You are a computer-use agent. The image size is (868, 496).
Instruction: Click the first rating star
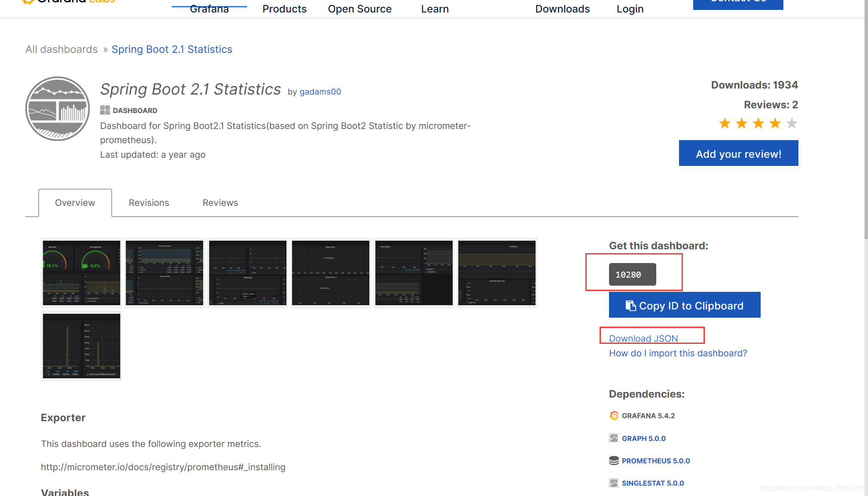pos(725,123)
